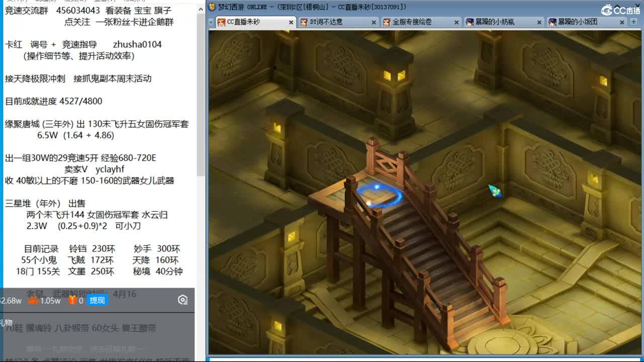Click the 提现 withdraw button
This screenshot has width=644, height=362.
coord(97,300)
